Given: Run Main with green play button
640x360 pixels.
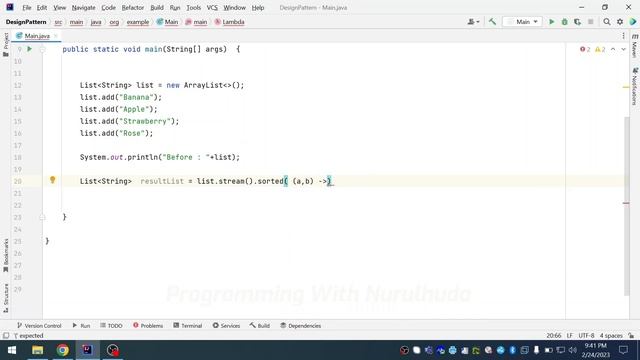Looking at the screenshot, I should 551,22.
